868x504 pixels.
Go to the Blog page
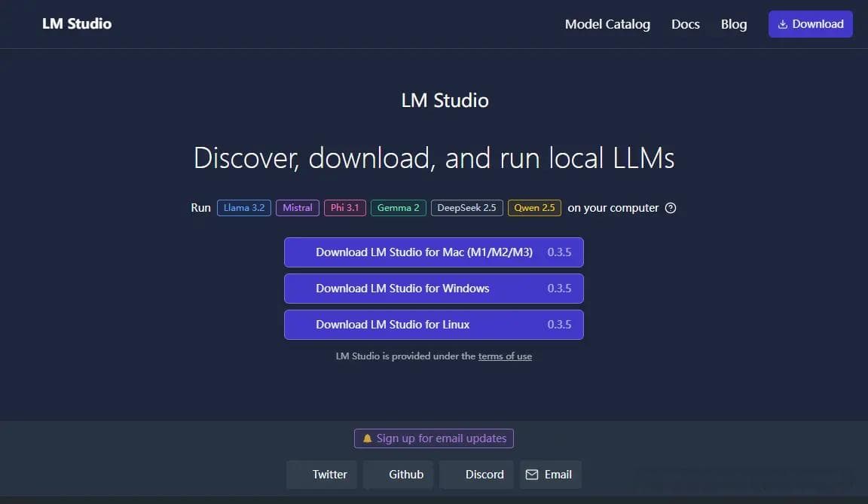coord(733,24)
